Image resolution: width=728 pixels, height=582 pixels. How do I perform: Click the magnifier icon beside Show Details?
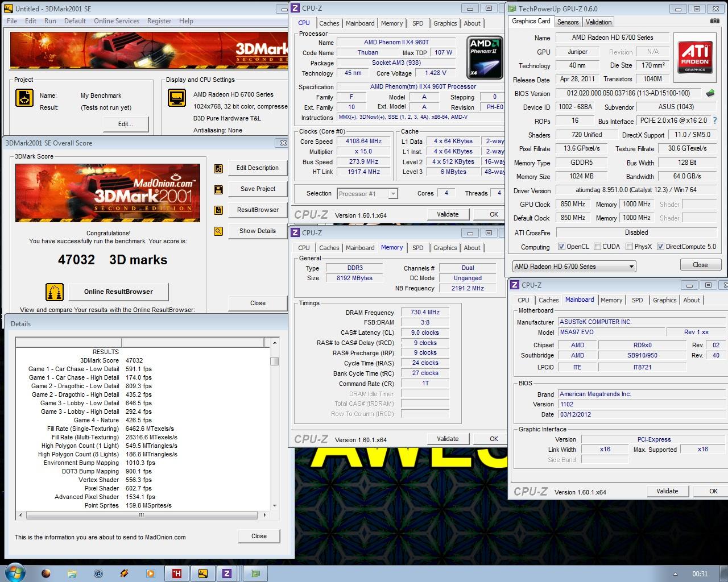pos(218,231)
